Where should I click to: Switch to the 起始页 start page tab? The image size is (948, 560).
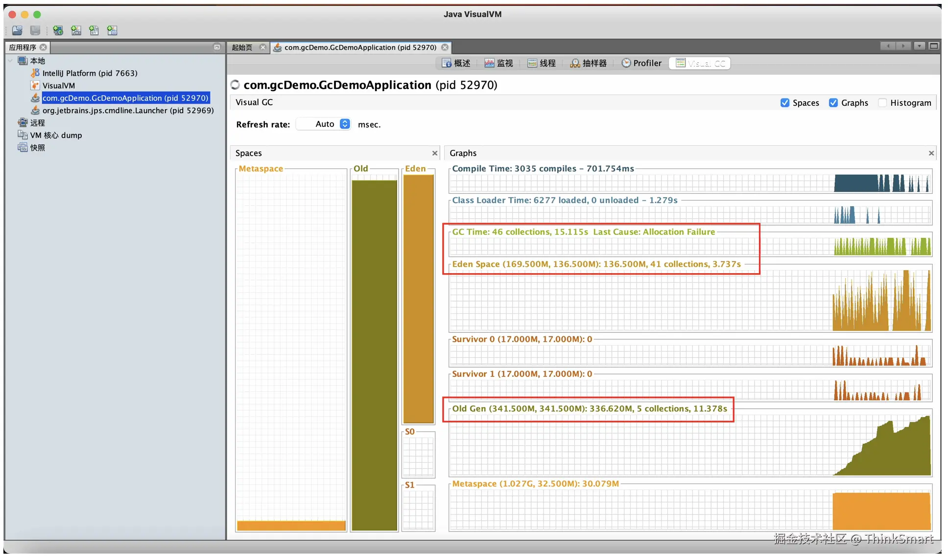pos(242,47)
